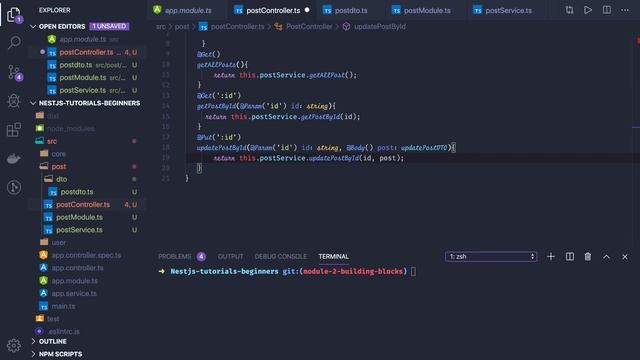
Task: Open the Docker view icon
Action: (14, 158)
